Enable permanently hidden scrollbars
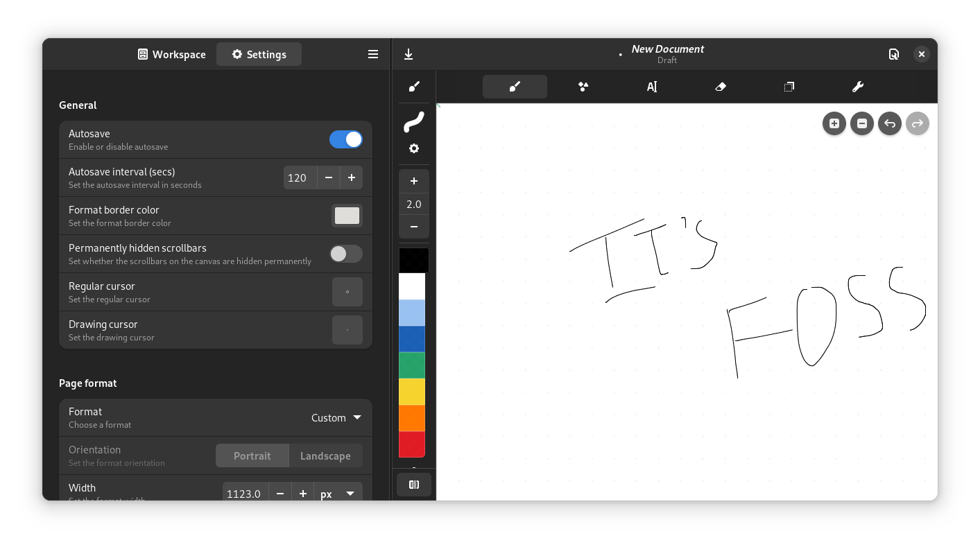This screenshot has width=980, height=547. coord(345,254)
